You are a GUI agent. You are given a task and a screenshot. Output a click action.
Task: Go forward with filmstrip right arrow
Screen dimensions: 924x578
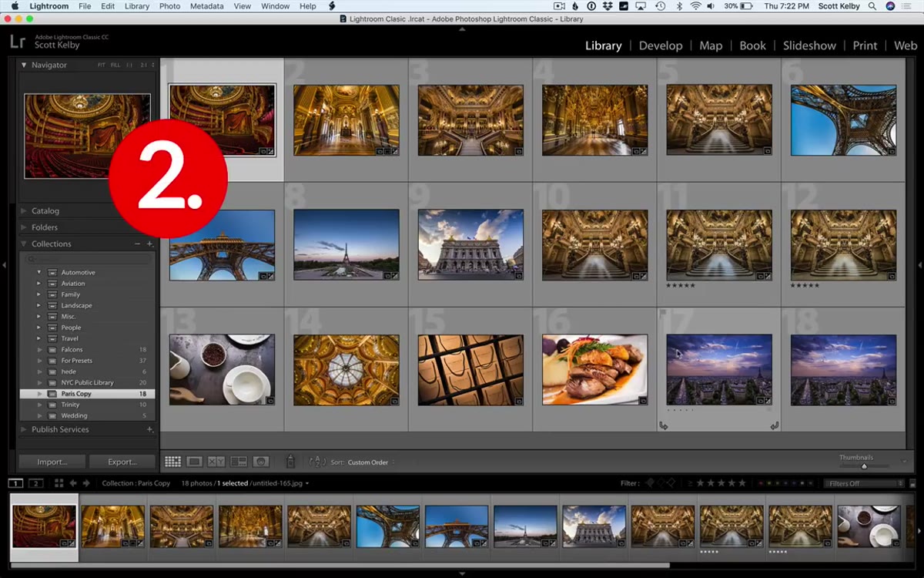pos(86,483)
